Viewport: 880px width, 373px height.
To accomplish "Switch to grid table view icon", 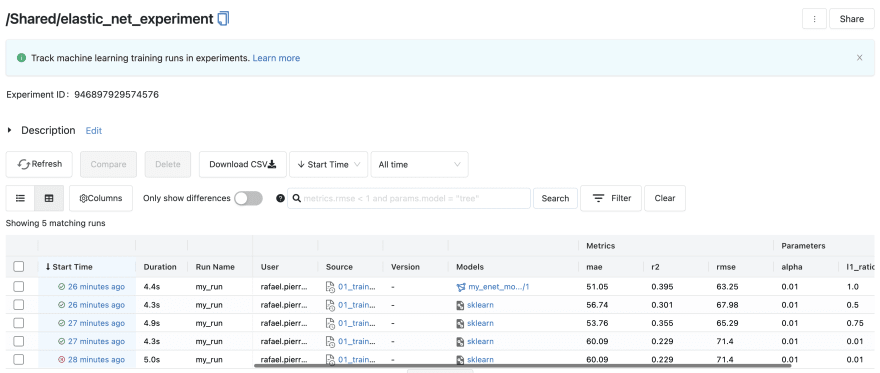I will click(x=49, y=198).
